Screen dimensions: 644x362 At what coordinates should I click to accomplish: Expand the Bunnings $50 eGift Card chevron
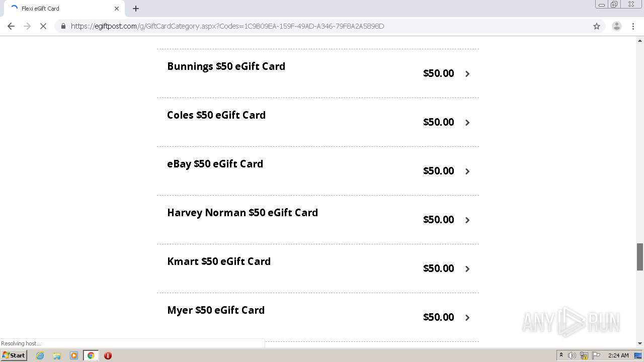pos(467,74)
